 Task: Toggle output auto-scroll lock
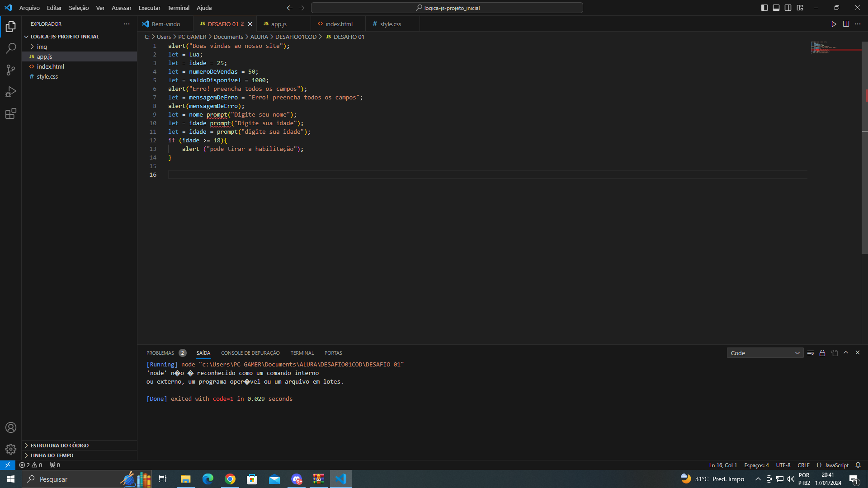(822, 353)
